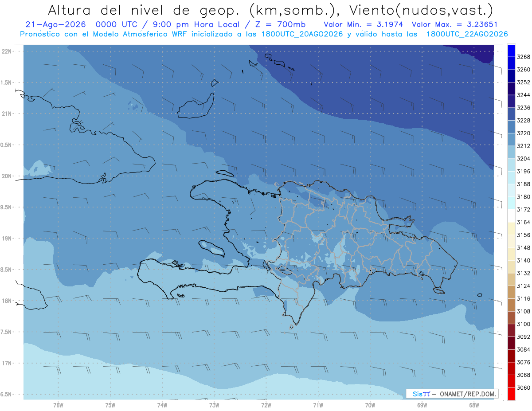Click the '21N' latitude label
This screenshot has width=532, height=411.
pos(6,114)
